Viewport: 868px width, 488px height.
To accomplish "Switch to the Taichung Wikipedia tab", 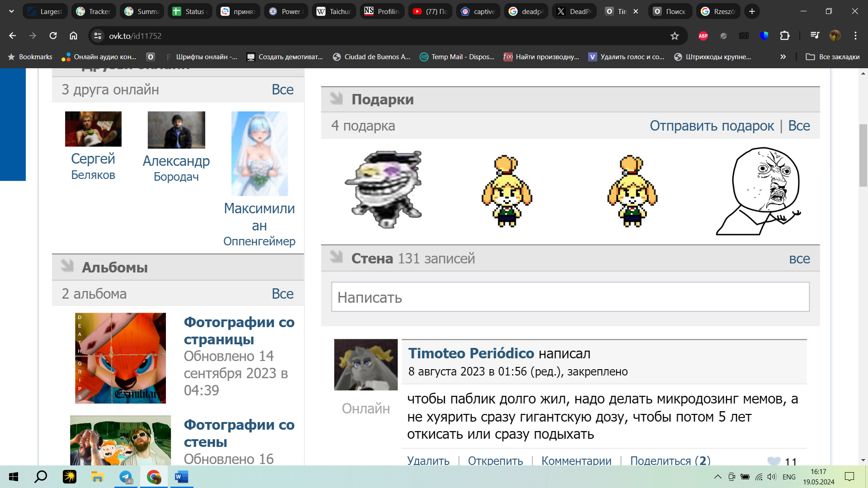I will (x=334, y=11).
